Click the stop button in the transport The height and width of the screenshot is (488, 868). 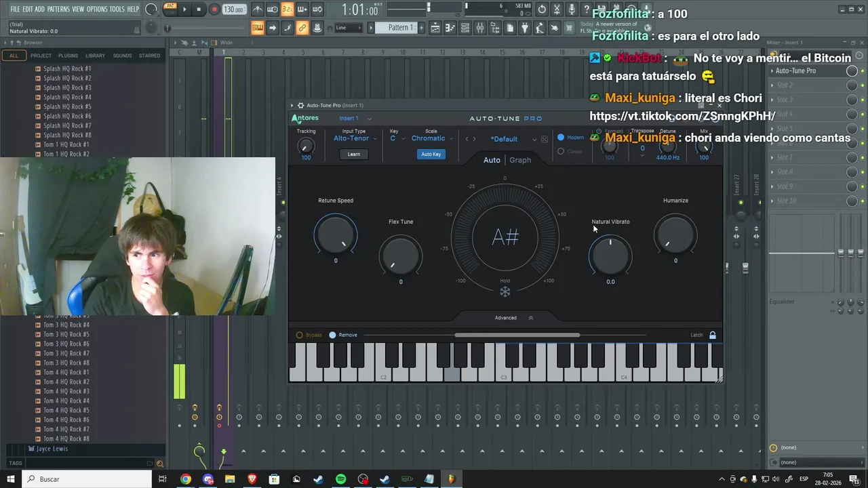[x=199, y=9]
